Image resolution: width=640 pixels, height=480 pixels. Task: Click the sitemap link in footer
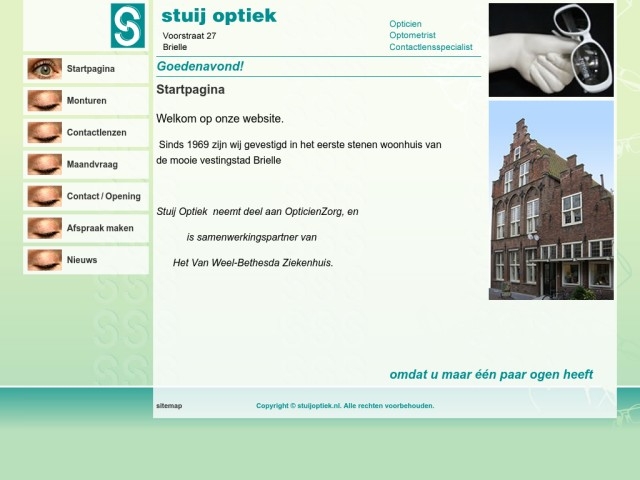(x=169, y=406)
